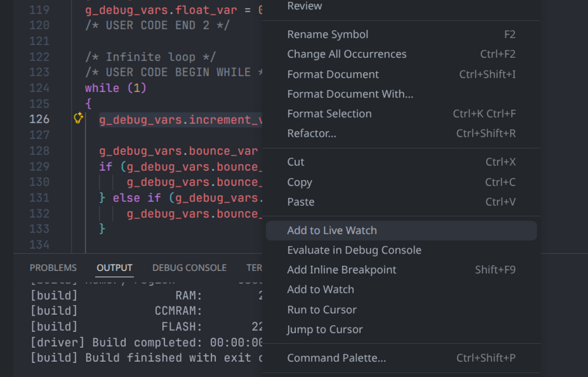Switch to the PROBLEMS panel tab

click(53, 268)
